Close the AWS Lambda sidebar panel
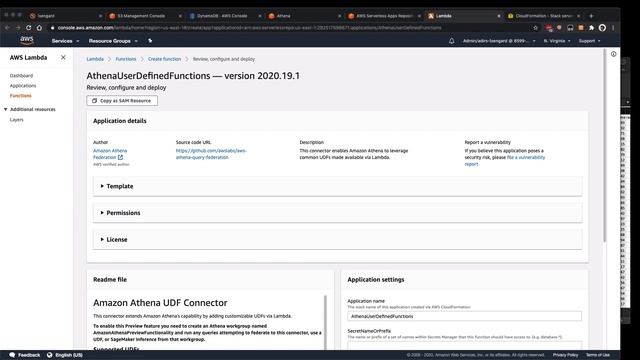The height and width of the screenshot is (360, 640). (x=63, y=58)
